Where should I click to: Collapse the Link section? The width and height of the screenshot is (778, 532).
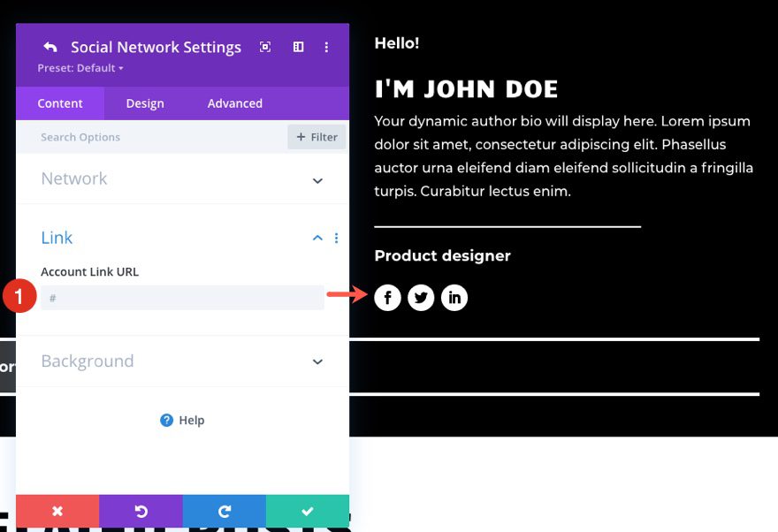(x=317, y=238)
